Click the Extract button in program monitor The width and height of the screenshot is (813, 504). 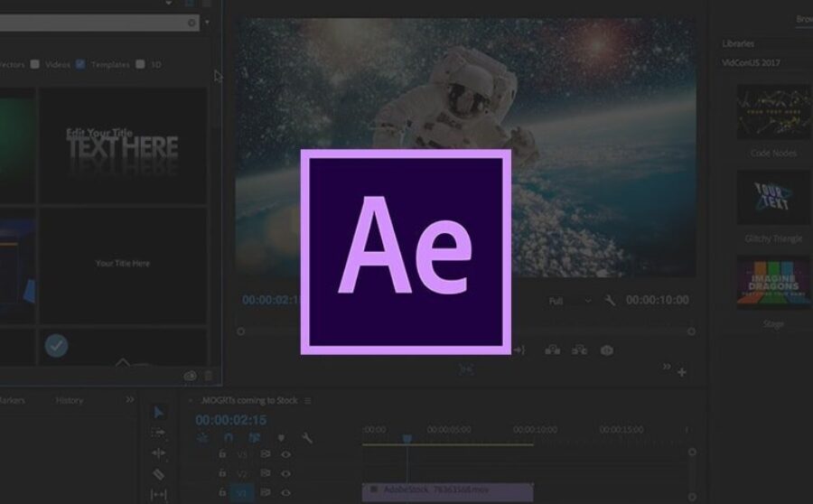[579, 350]
